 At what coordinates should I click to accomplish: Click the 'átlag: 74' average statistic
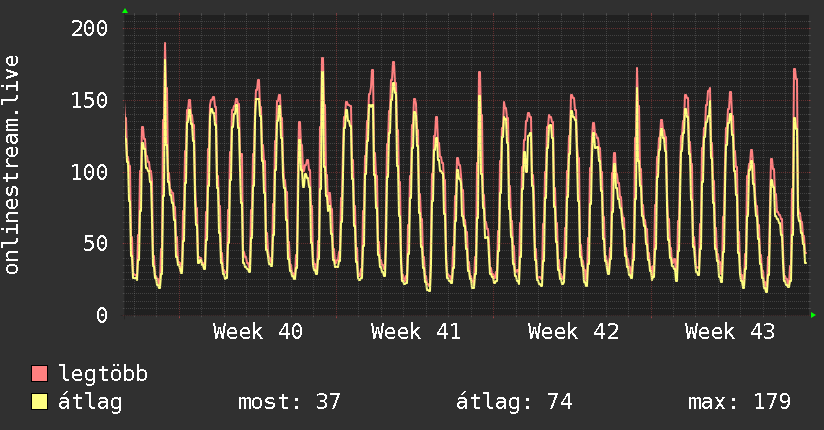point(514,402)
